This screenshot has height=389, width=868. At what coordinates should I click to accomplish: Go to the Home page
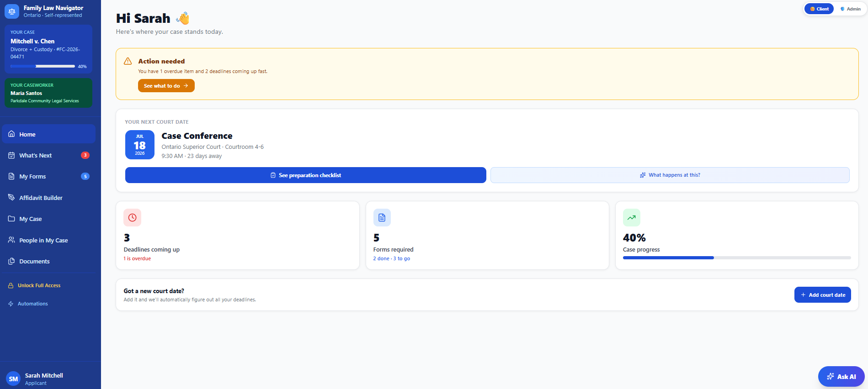tap(48, 134)
